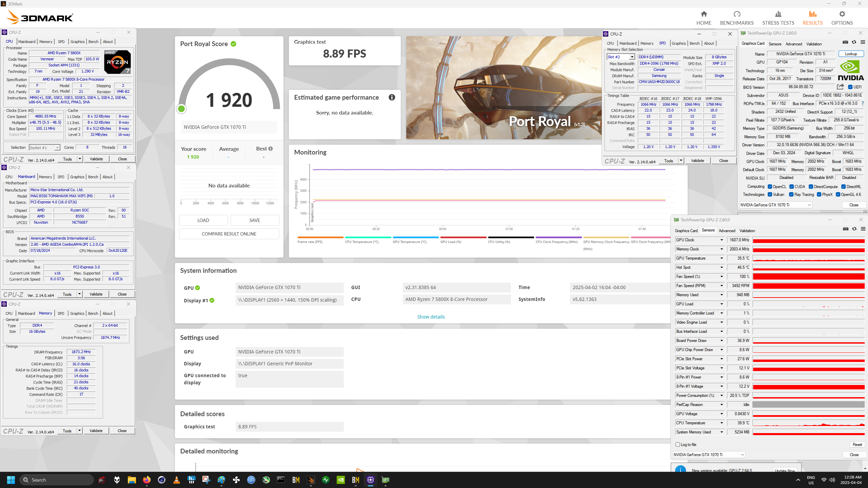The image size is (868, 488).
Task: Open the Show details link
Action: tap(431, 317)
